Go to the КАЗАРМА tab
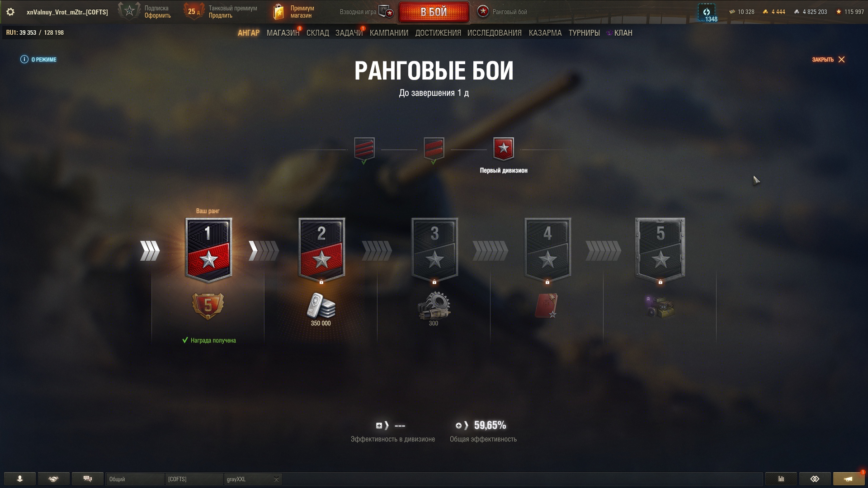This screenshot has height=488, width=868. (x=545, y=33)
